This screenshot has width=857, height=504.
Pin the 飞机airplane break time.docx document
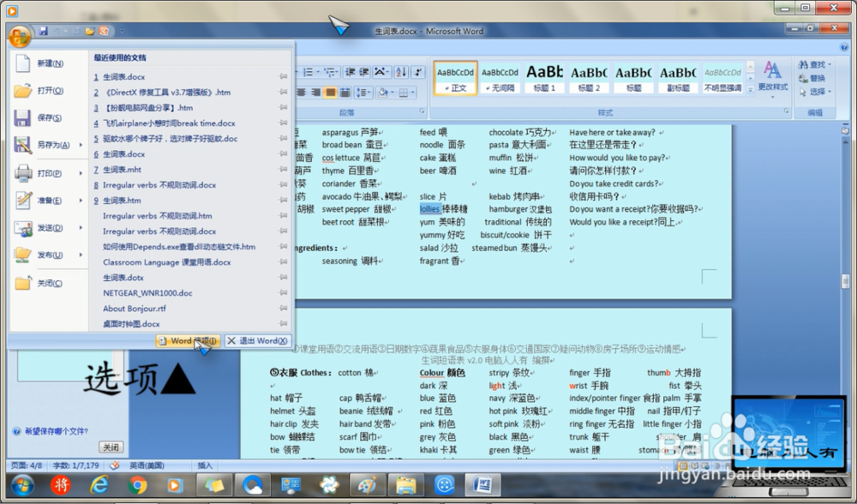coord(283,123)
